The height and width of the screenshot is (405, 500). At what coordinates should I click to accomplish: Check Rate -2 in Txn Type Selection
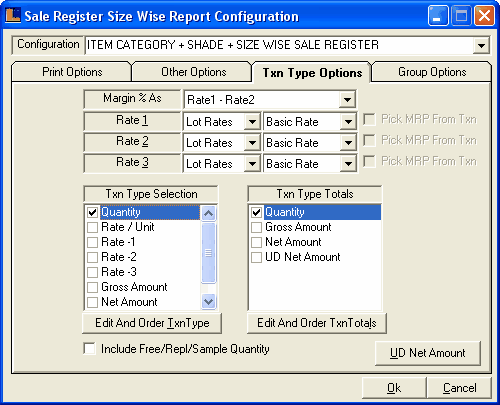92,258
